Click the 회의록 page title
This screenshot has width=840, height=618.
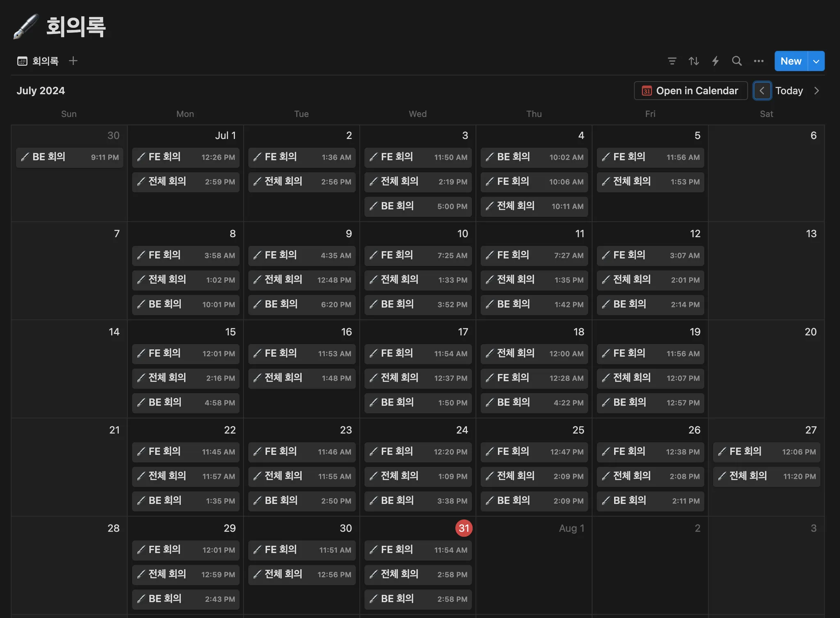(x=76, y=27)
